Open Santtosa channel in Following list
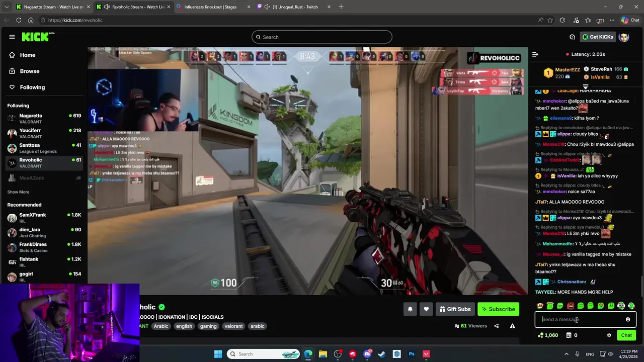Screen dimensions: 644x362 coord(44,148)
